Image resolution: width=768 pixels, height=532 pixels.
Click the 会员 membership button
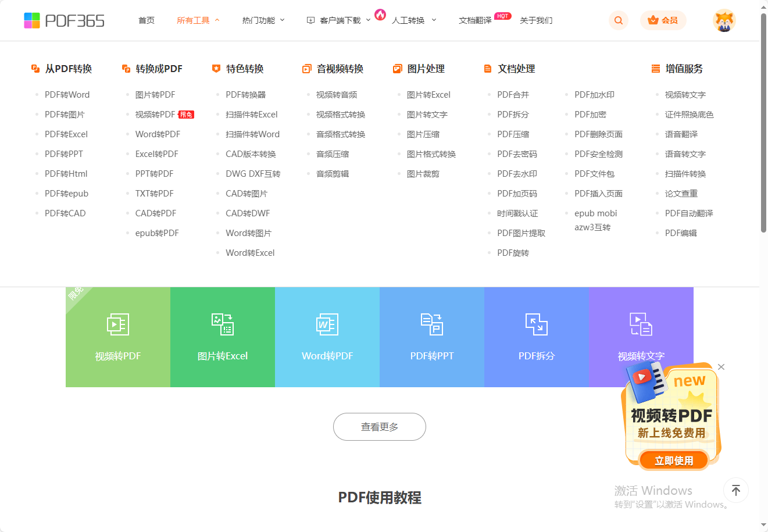[x=663, y=20]
